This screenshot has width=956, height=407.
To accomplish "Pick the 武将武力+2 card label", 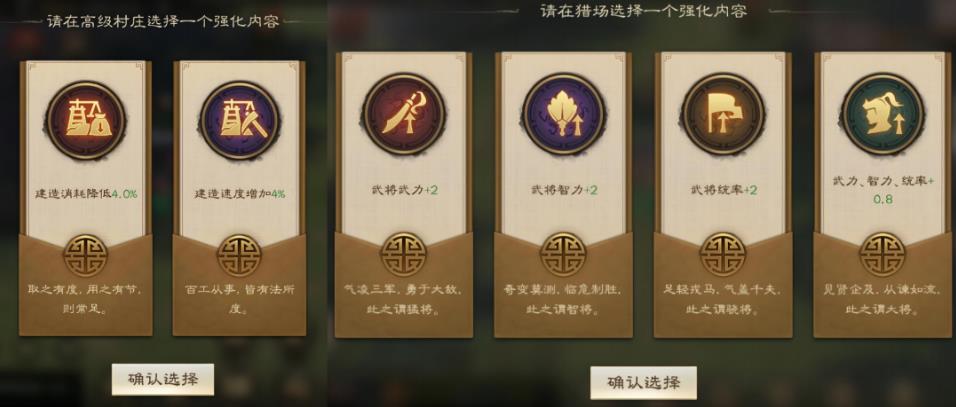I will (404, 190).
